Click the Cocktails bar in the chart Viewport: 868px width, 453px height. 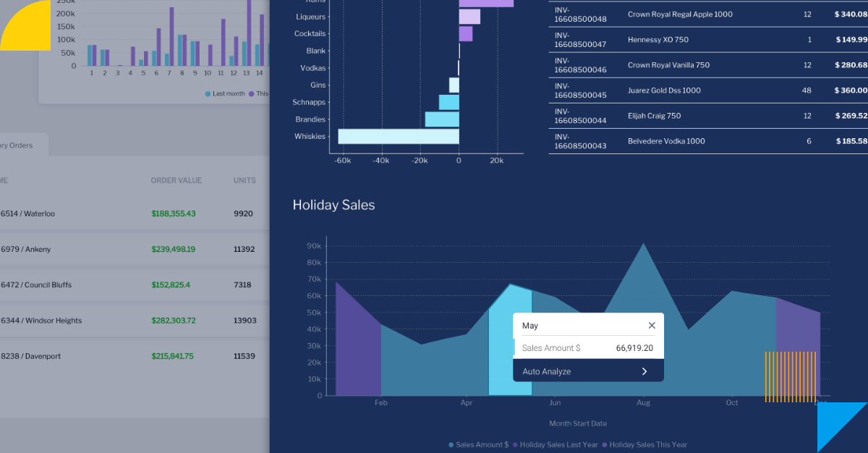pyautogui.click(x=466, y=34)
